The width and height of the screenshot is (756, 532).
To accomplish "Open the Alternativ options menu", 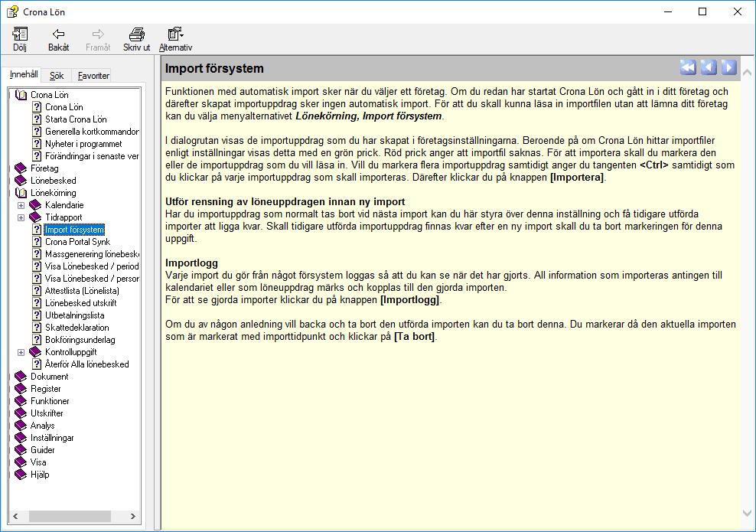I will click(x=175, y=39).
